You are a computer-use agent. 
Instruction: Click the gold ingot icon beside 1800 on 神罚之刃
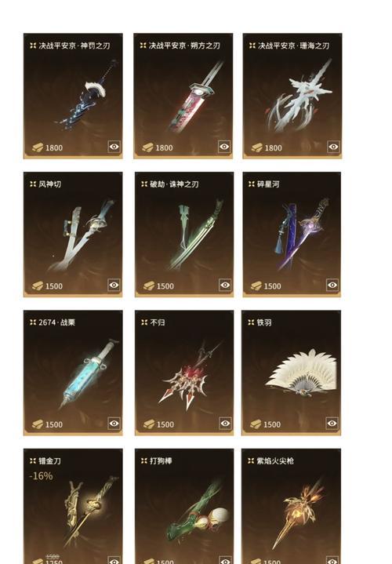tap(38, 147)
